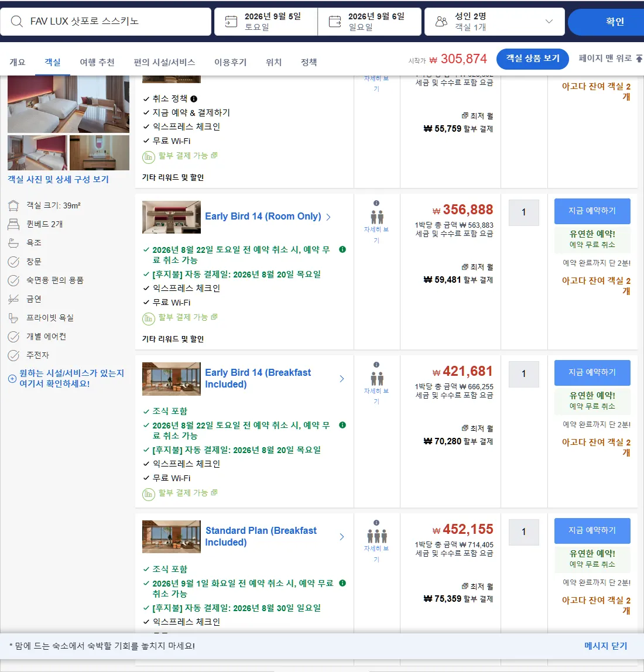Open the 여행 추천 tab
The image size is (644, 672).
[97, 63]
